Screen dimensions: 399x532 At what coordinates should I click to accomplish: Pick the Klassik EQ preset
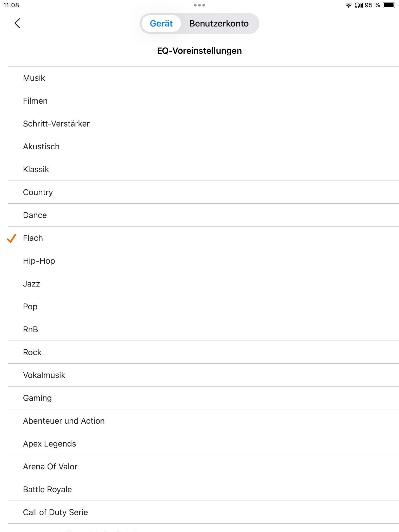[x=36, y=169]
